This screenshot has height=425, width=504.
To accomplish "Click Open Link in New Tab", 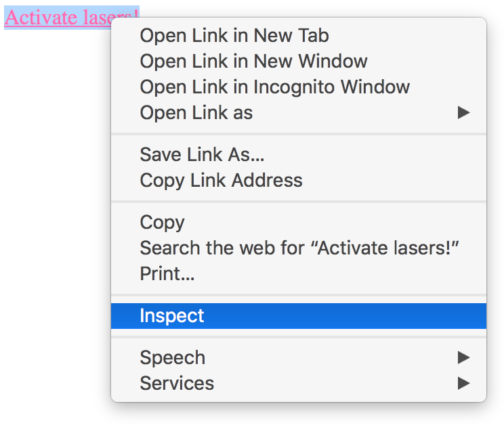I will [x=234, y=35].
